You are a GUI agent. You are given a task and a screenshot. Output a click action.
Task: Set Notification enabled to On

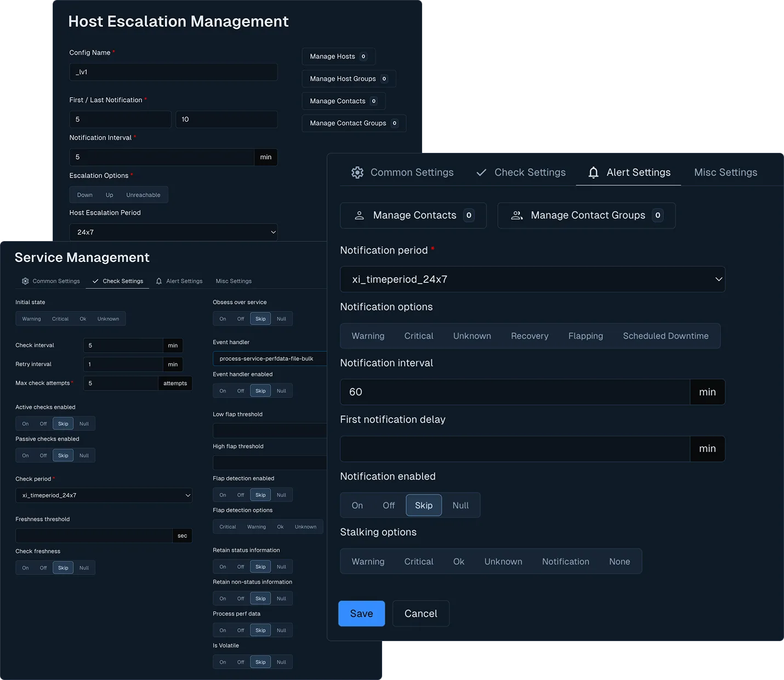357,505
